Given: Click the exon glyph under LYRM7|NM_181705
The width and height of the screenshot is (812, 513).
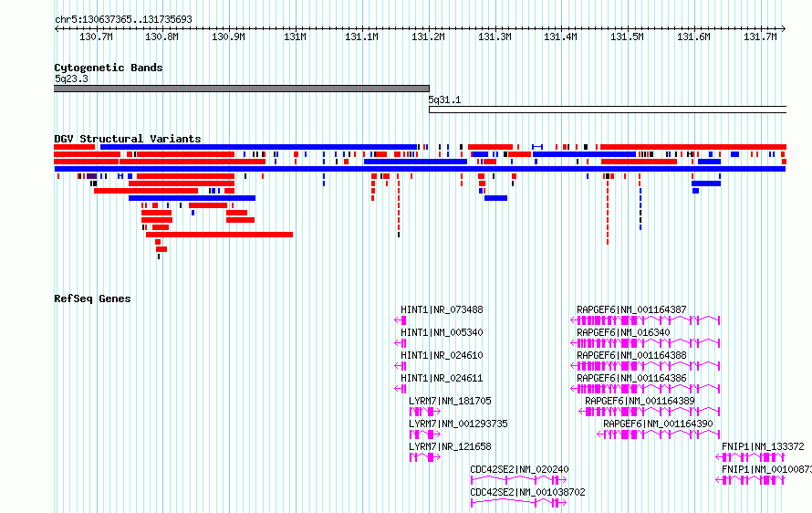Looking at the screenshot, I should pyautogui.click(x=424, y=412).
